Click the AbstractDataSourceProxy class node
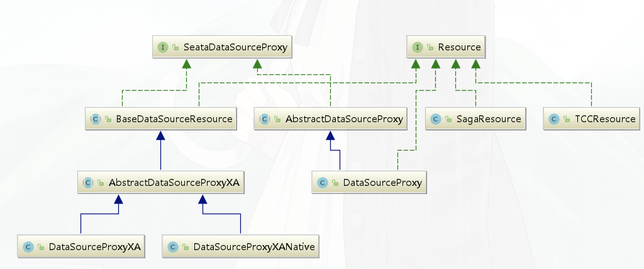Screen dimensions: 644x269 coord(330,119)
